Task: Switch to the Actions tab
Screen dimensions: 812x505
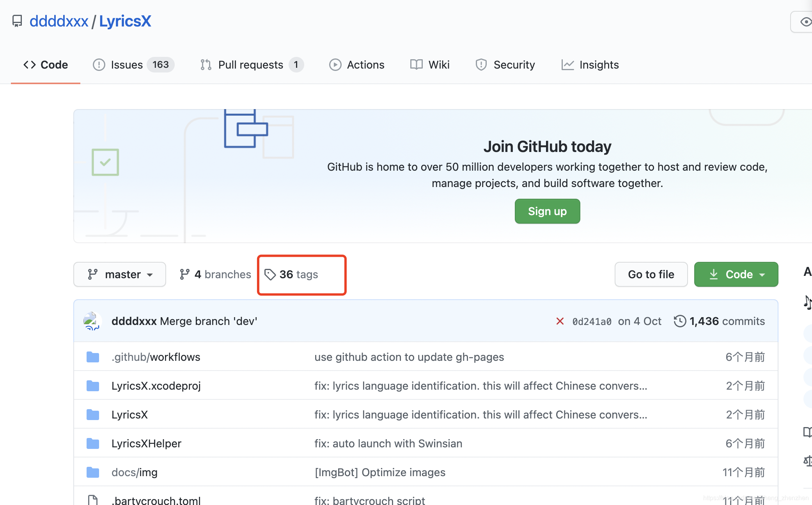Action: [356, 65]
